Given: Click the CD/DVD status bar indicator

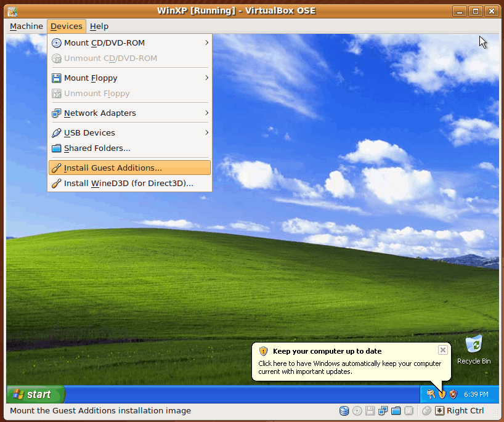Looking at the screenshot, I should 357,411.
